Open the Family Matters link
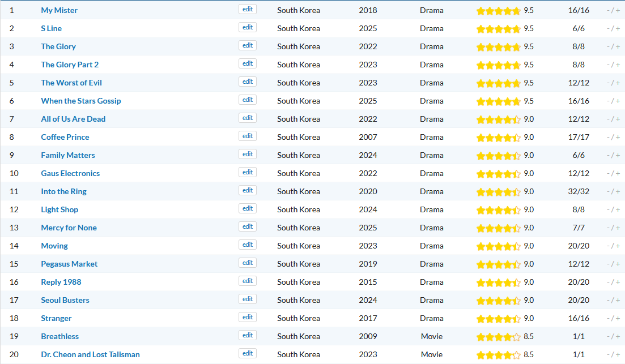 [68, 155]
